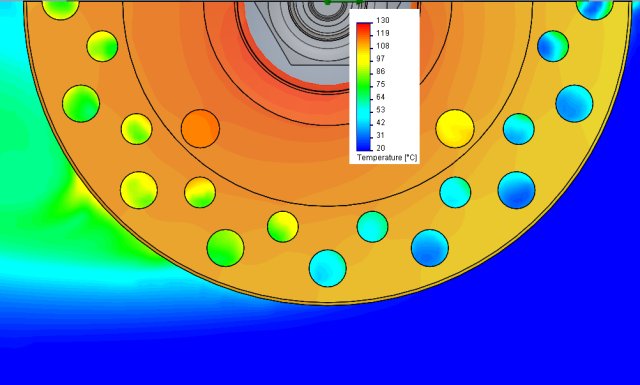Image resolution: width=640 pixels, height=385 pixels.
Task: Click the 75 label on the legend
Action: click(x=380, y=84)
